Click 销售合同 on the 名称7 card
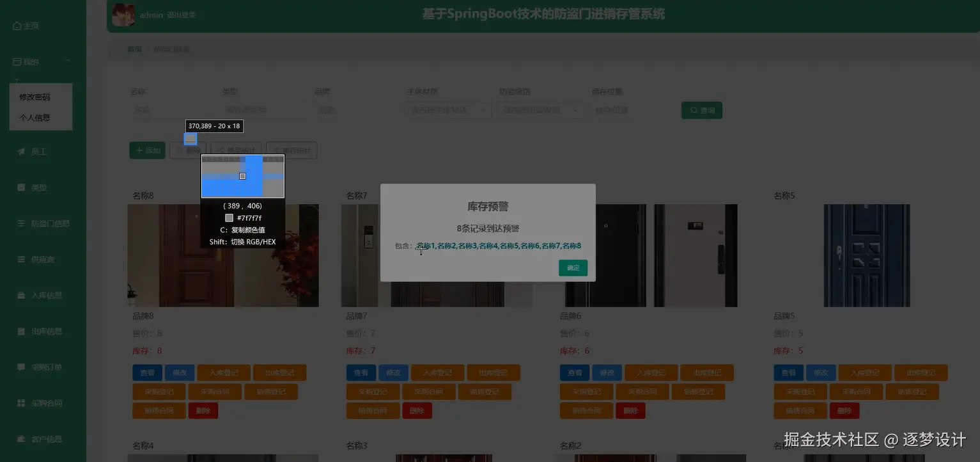The image size is (980, 462). coord(373,410)
